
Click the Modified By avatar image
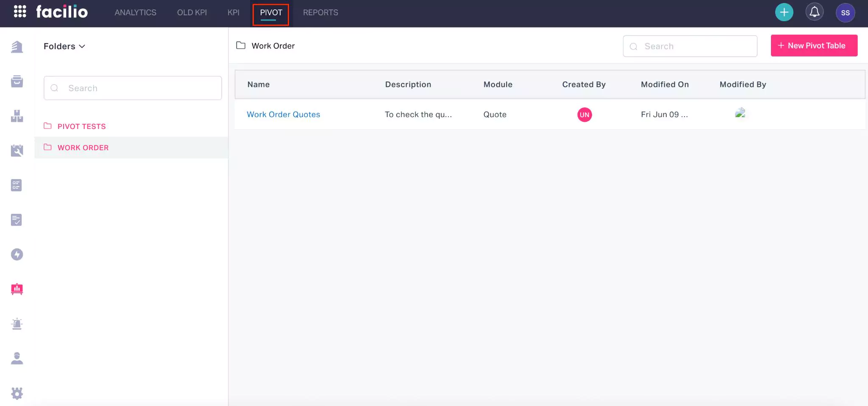740,113
